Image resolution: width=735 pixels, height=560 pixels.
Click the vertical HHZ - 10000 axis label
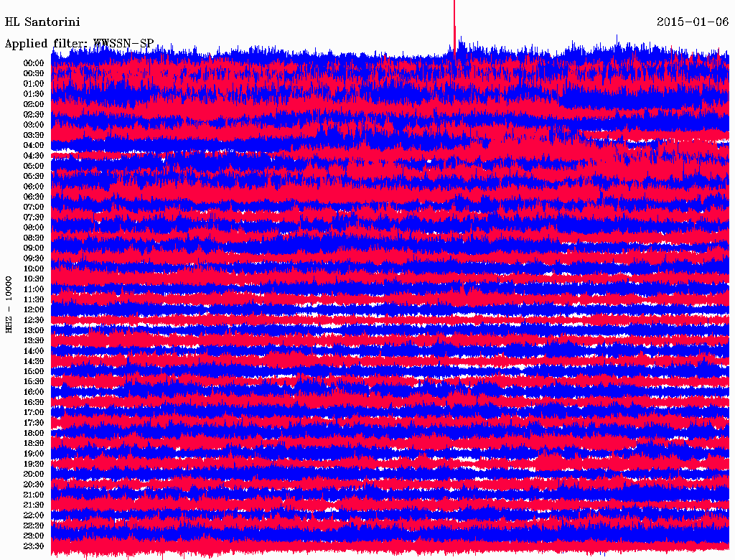click(x=9, y=304)
